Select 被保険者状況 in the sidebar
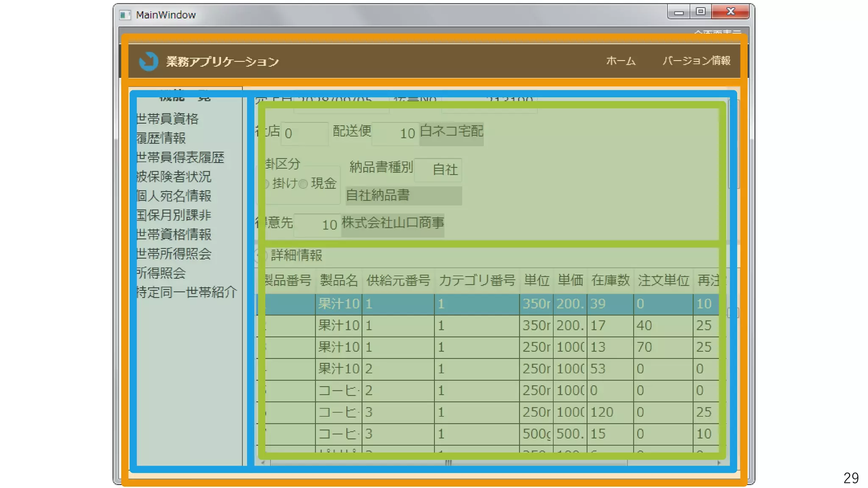The width and height of the screenshot is (868, 488). tap(174, 177)
